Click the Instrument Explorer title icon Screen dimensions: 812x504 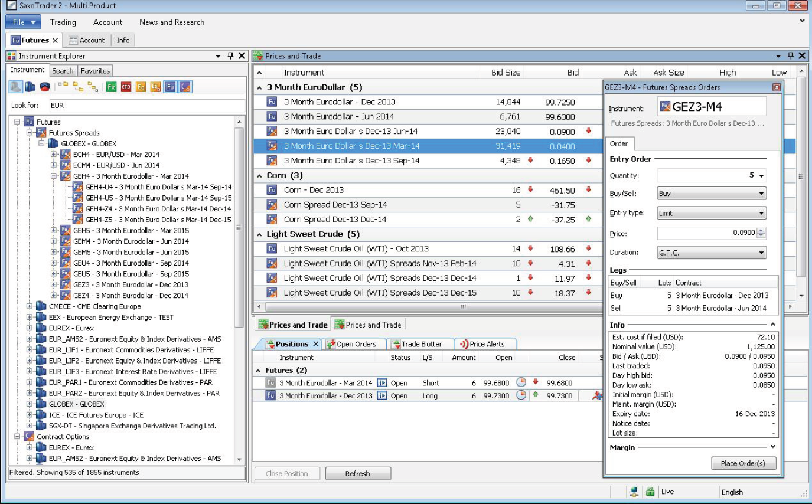point(12,56)
